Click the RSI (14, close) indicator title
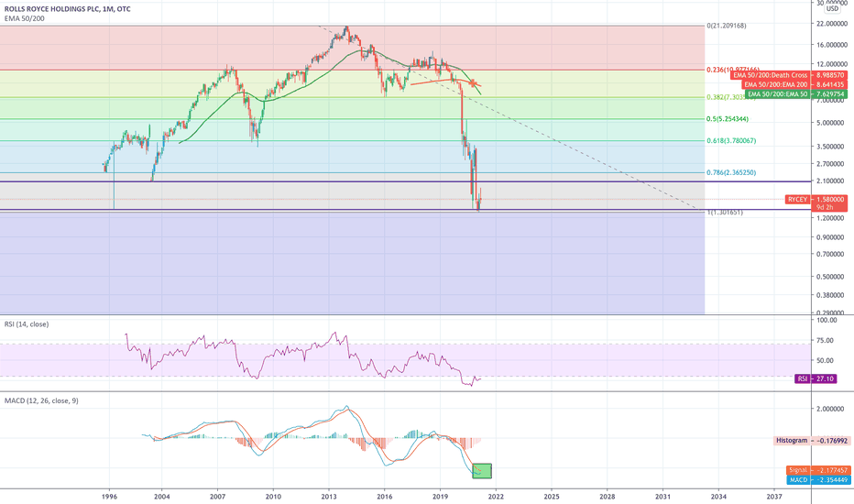The height and width of the screenshot is (504, 854). tap(27, 324)
